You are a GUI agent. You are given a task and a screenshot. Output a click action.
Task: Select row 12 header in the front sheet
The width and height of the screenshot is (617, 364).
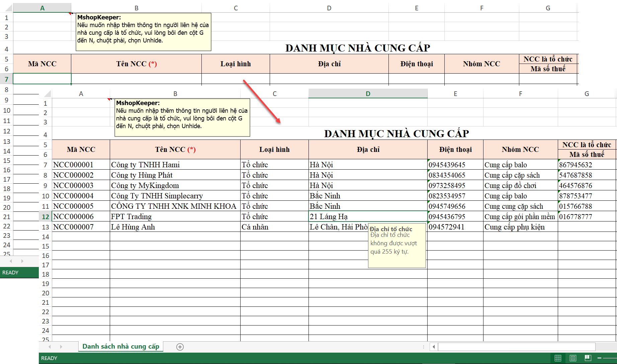46,217
